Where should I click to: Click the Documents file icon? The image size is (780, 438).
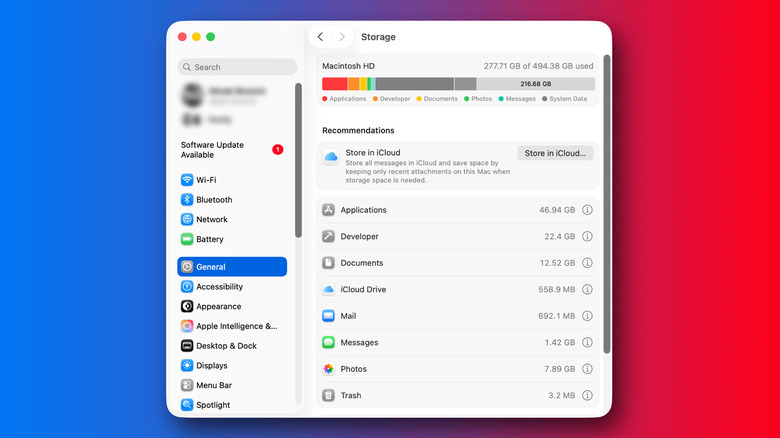[328, 263]
